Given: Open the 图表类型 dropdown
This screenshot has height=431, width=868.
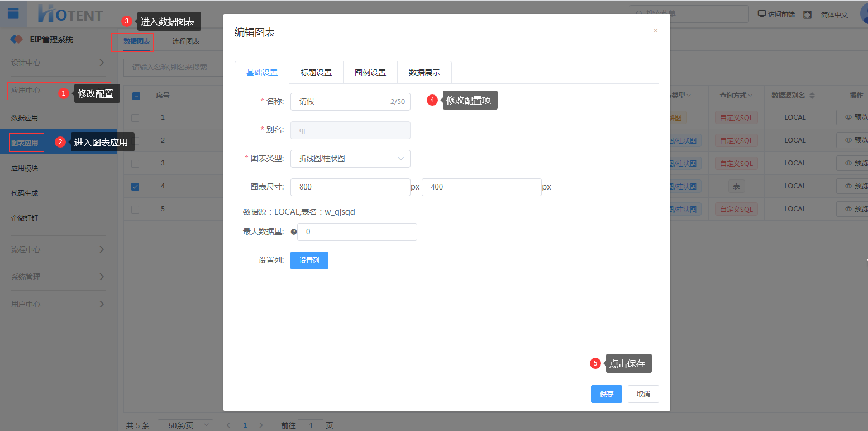Looking at the screenshot, I should coord(350,158).
